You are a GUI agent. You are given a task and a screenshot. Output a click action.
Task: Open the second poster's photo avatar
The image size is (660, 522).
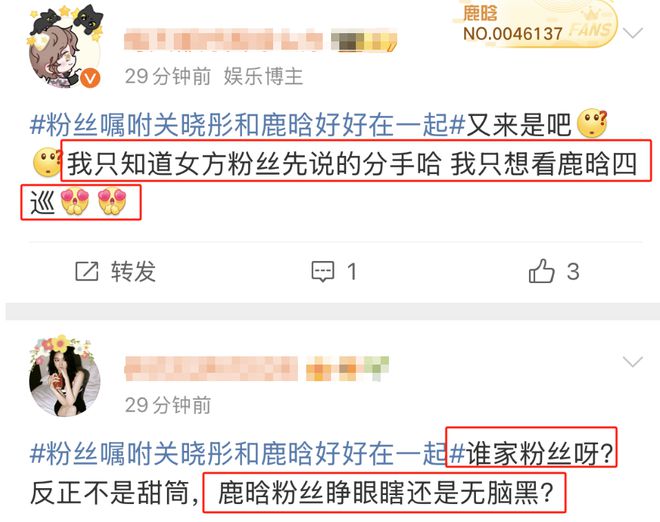point(65,376)
